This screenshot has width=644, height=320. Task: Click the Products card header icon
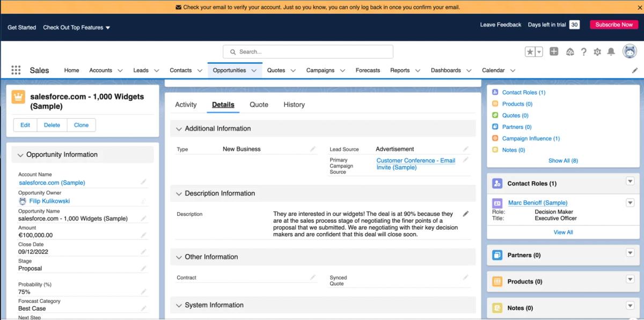[497, 281]
